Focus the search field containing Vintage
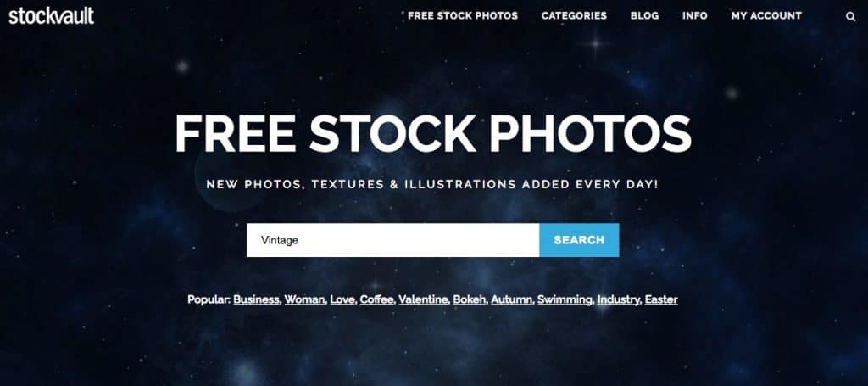 392,240
